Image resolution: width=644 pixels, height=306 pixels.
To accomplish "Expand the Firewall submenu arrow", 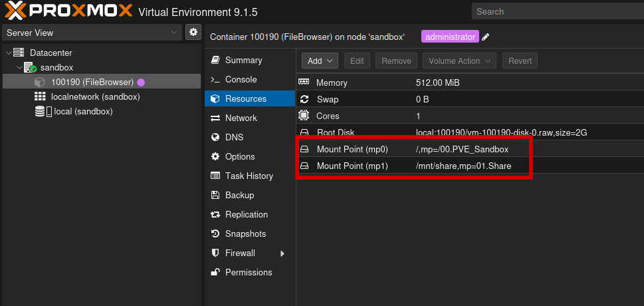I will [282, 253].
